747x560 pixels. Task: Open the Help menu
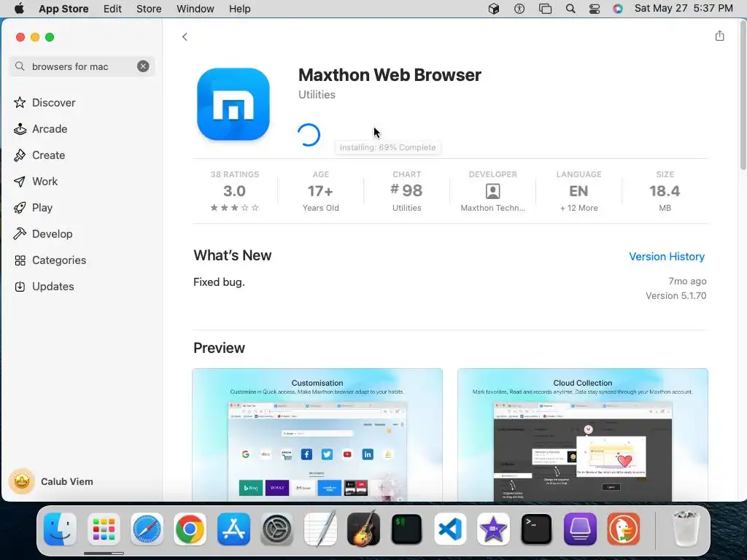click(x=239, y=9)
